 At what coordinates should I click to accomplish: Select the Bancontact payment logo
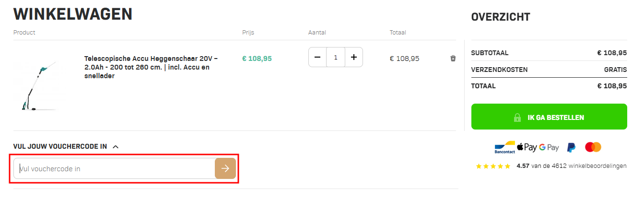504,148
